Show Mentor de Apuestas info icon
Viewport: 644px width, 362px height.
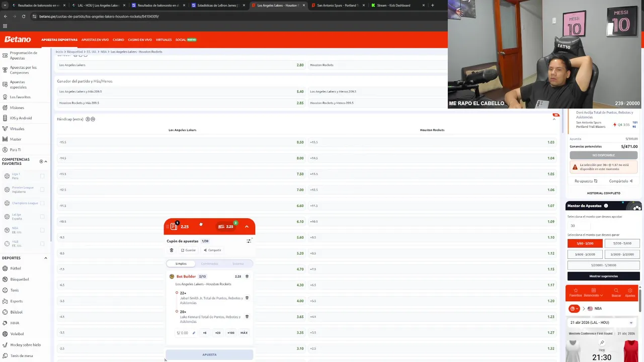606,206
